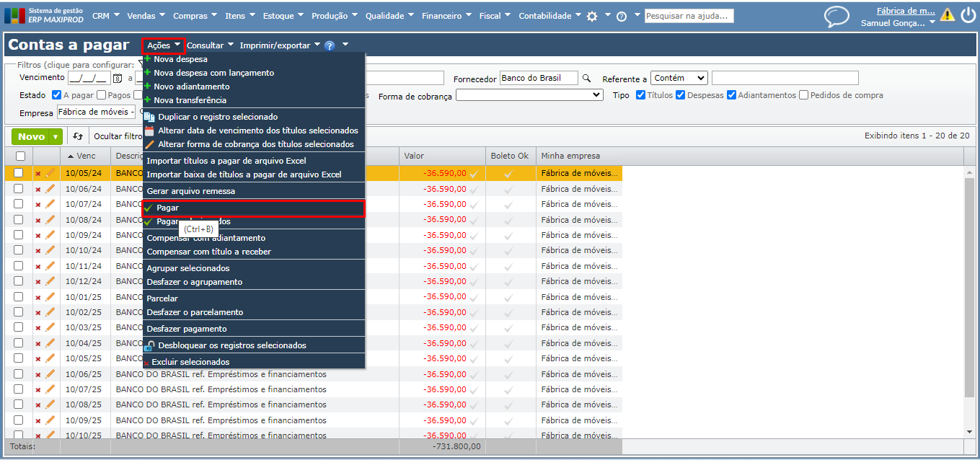
Task: Click the power logout icon
Action: (967, 15)
